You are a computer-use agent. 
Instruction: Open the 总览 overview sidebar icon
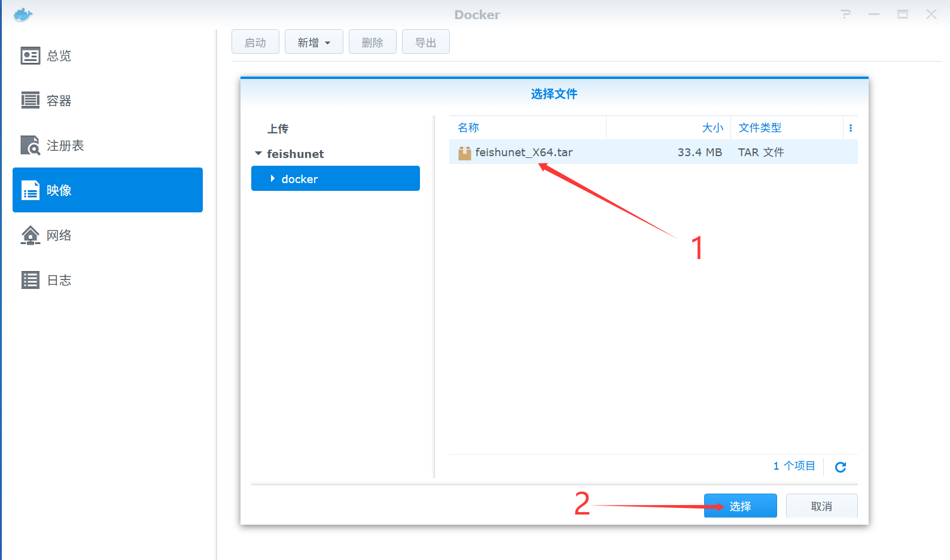click(x=30, y=56)
